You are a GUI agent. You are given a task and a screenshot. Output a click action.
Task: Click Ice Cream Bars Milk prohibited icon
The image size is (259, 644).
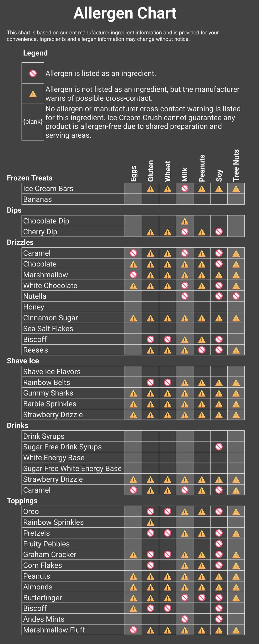(x=185, y=188)
